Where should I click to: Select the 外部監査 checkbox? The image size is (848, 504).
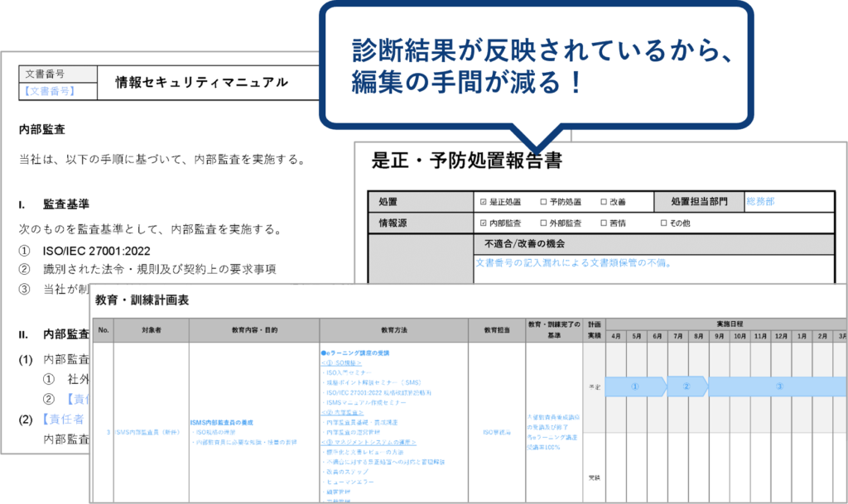[543, 223]
